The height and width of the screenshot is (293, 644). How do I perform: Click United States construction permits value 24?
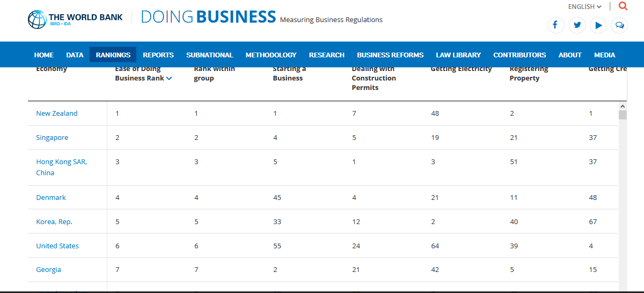(x=356, y=246)
